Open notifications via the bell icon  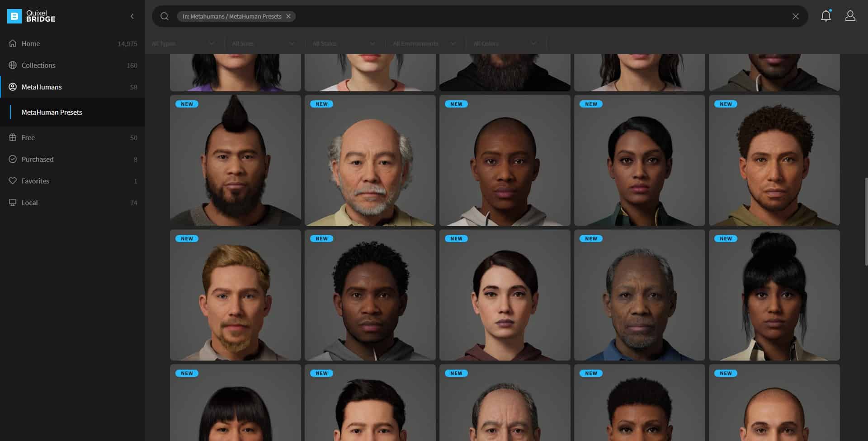pyautogui.click(x=826, y=16)
